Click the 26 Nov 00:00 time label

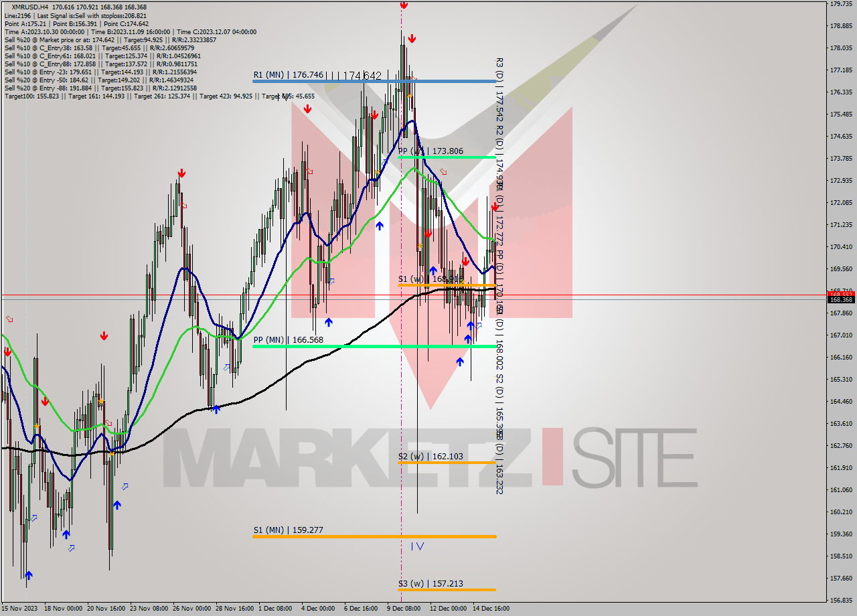pyautogui.click(x=191, y=609)
